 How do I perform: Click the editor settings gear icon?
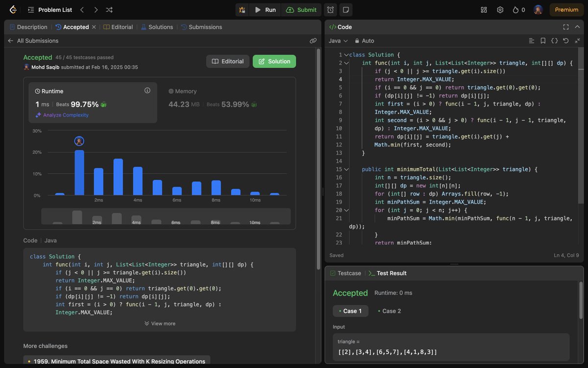(500, 9)
